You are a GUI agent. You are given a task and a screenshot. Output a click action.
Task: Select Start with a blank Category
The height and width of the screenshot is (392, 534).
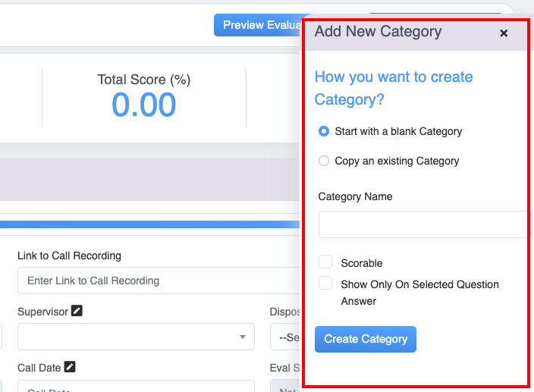pyautogui.click(x=324, y=131)
